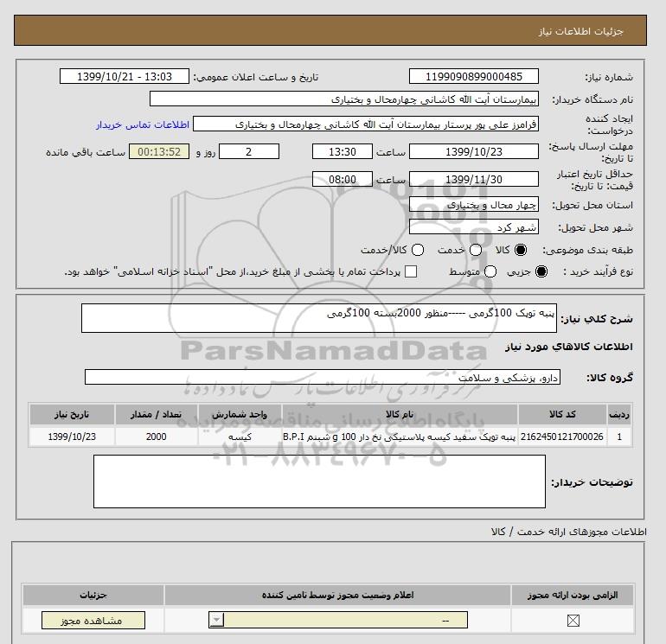Screen dimensions: 666x644
Task: Click the کد کالا column header
Action: [x=562, y=414]
